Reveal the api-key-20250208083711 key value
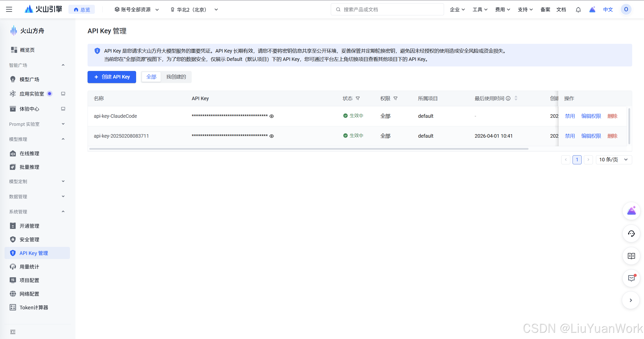 tap(272, 136)
